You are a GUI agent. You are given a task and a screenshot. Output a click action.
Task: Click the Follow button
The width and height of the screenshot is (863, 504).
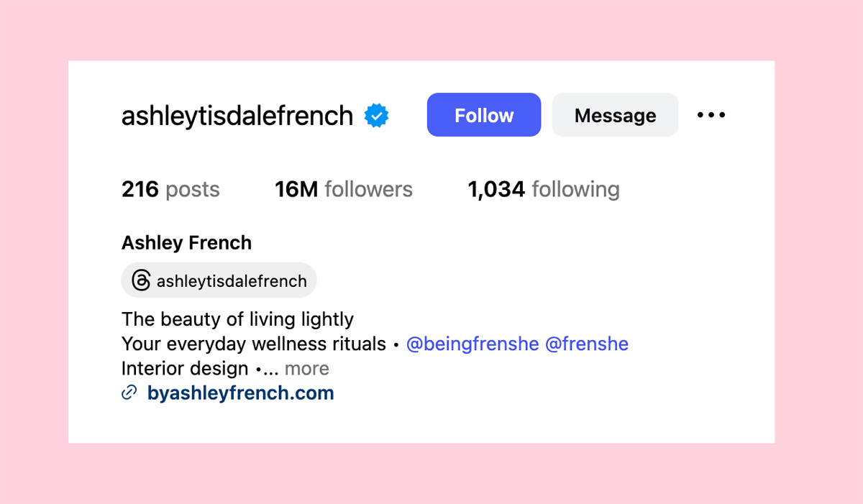(x=483, y=114)
